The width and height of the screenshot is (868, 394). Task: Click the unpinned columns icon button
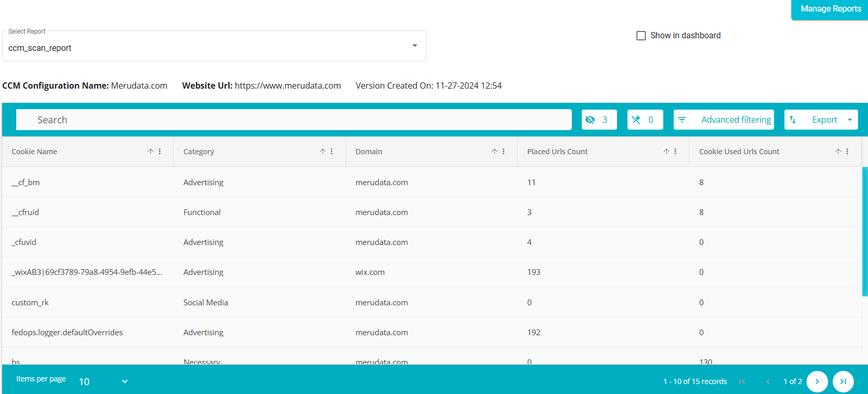coord(645,120)
